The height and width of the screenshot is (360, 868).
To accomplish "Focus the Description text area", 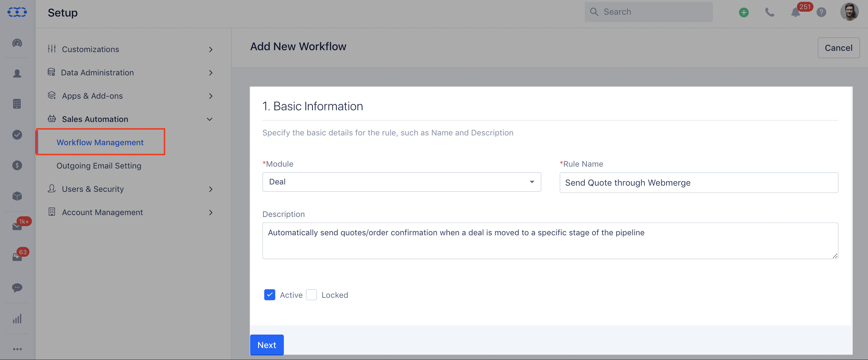I will click(x=550, y=241).
